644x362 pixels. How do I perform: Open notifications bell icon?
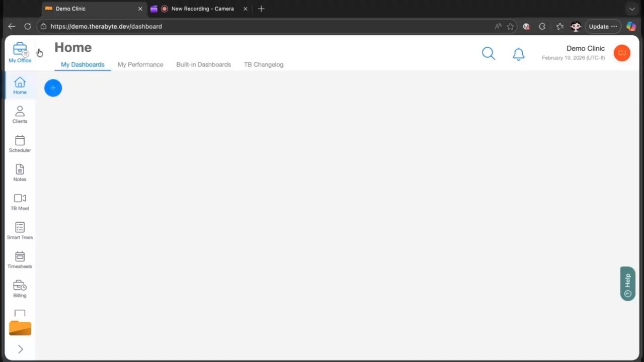pos(518,54)
